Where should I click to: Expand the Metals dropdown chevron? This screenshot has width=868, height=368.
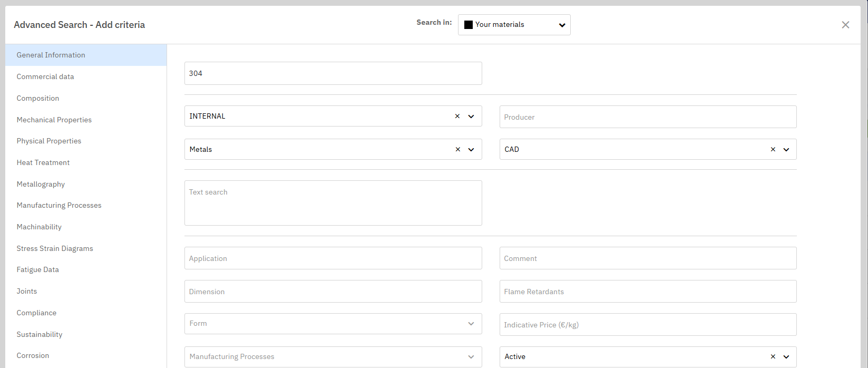(x=471, y=150)
